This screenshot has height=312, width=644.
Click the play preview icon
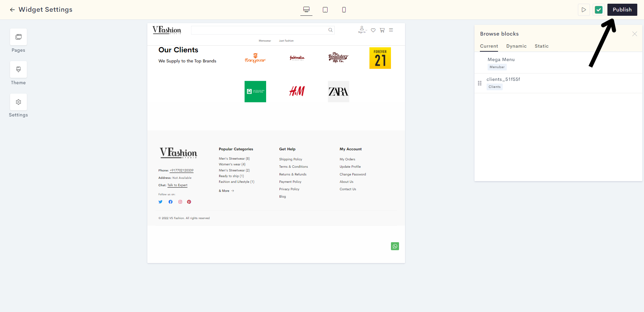584,10
